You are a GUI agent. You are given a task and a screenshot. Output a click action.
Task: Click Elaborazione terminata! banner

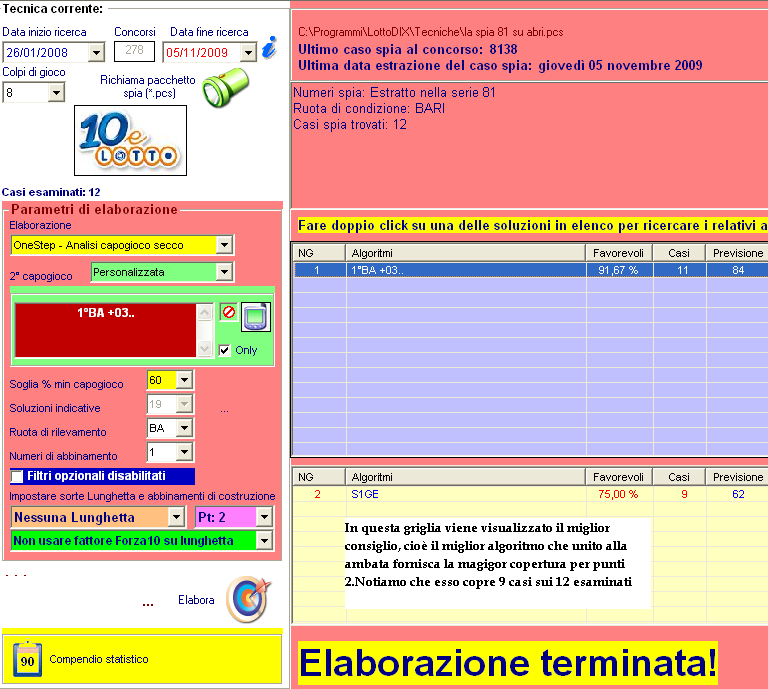point(507,663)
